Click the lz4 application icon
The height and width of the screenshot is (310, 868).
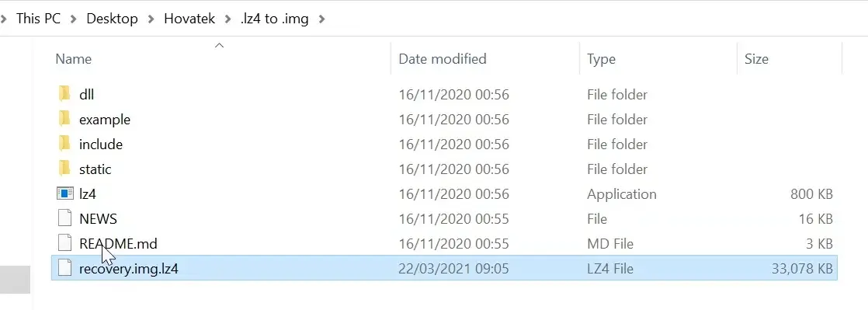pos(64,193)
